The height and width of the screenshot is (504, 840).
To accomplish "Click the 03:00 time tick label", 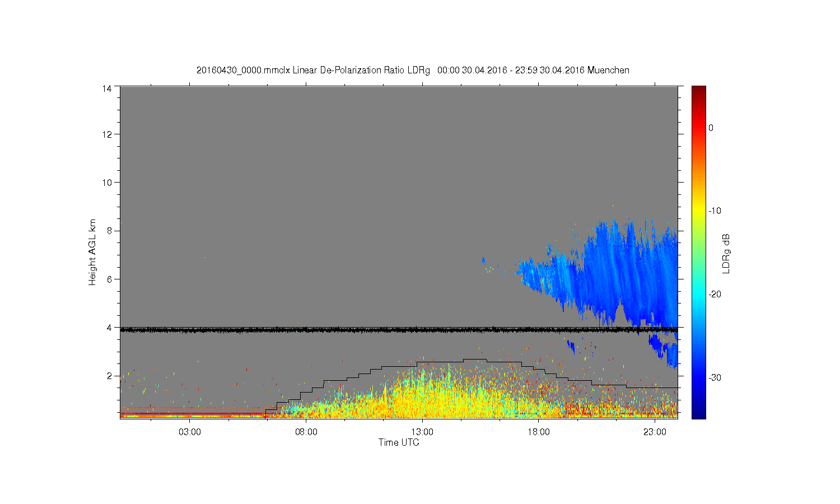I will 190,432.
